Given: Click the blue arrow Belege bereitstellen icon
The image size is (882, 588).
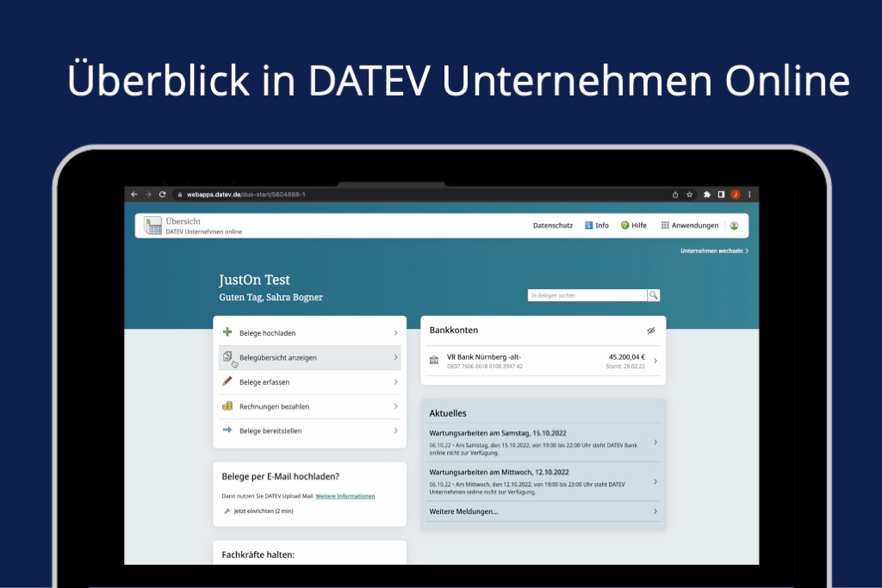Looking at the screenshot, I should pos(227,430).
